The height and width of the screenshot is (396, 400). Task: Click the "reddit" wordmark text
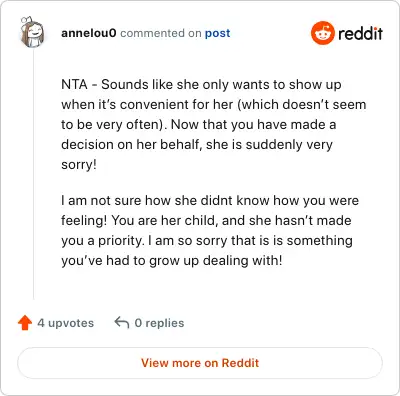tap(360, 33)
